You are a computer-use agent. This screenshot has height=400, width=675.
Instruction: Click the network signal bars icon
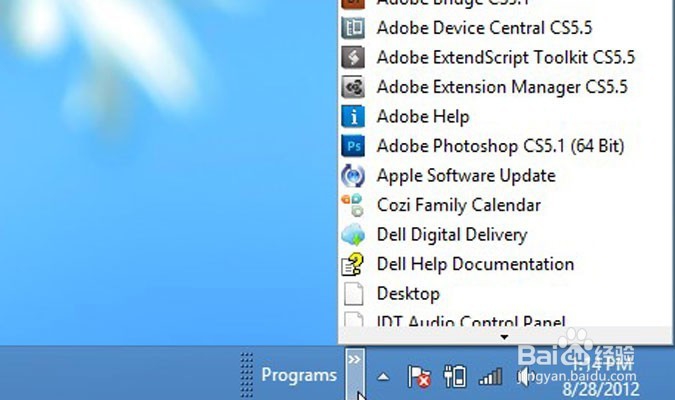[x=490, y=377]
